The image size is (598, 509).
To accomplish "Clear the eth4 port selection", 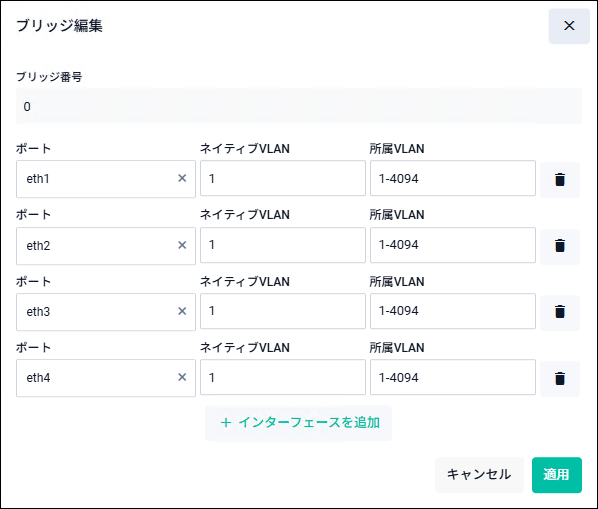I will click(x=182, y=377).
